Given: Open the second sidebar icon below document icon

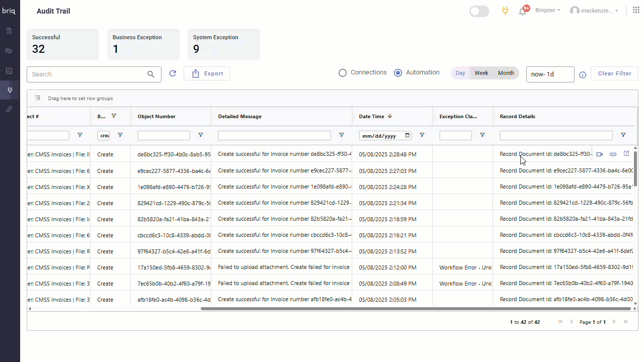Looking at the screenshot, I should click(x=9, y=51).
